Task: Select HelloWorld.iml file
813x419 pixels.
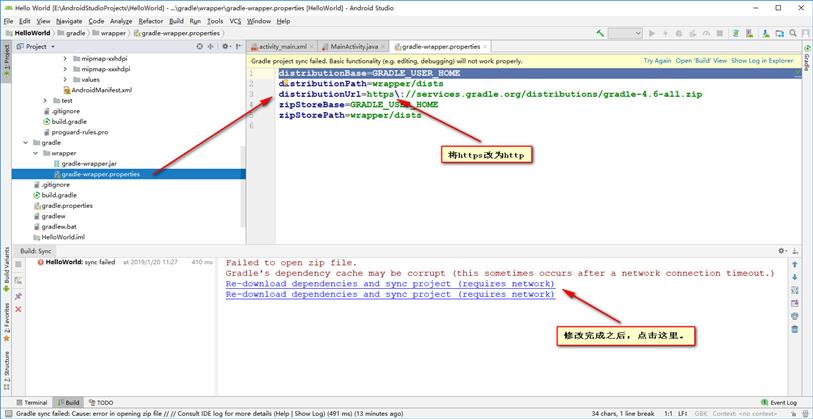Action: click(x=59, y=237)
